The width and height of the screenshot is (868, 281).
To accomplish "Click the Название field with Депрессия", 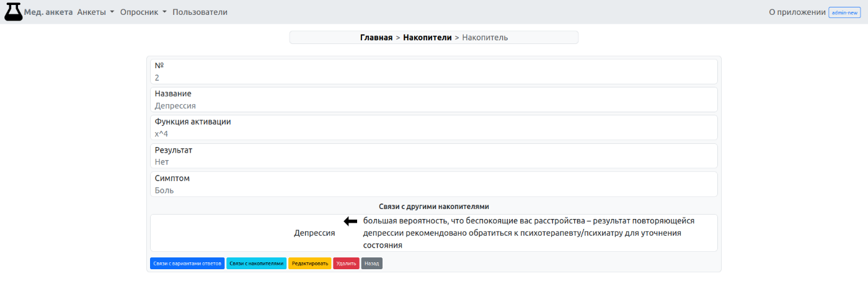I will click(434, 100).
